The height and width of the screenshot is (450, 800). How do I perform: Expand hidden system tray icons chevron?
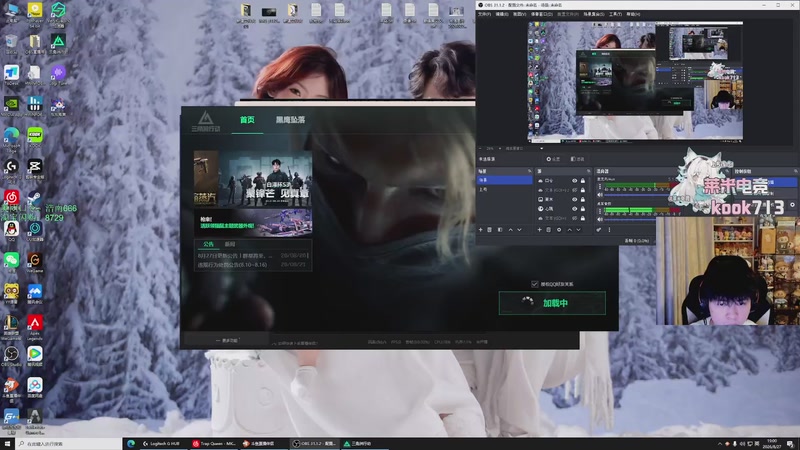point(719,444)
